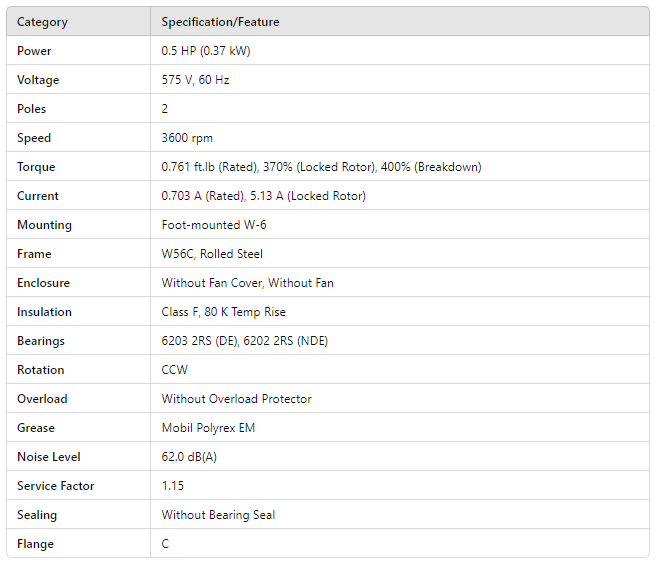Click the Flange row label

35,544
